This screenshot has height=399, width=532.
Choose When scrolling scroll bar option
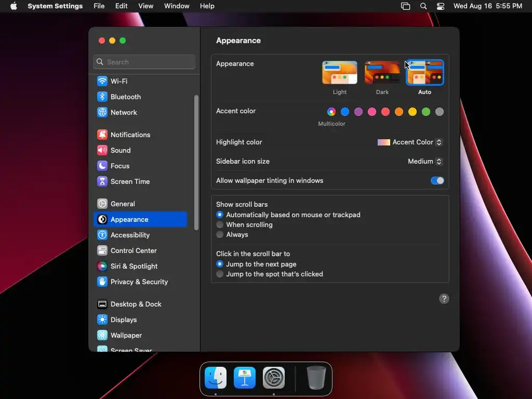pyautogui.click(x=220, y=224)
